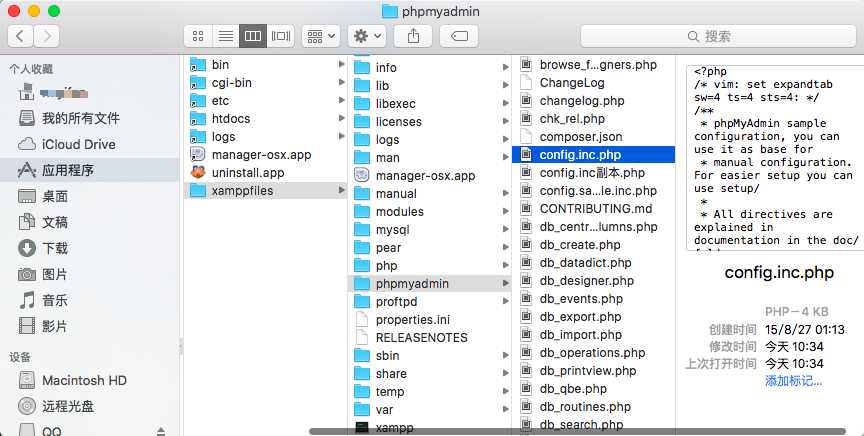The height and width of the screenshot is (436, 864).
Task: Click the htdocs folder icon
Action: pyautogui.click(x=198, y=119)
